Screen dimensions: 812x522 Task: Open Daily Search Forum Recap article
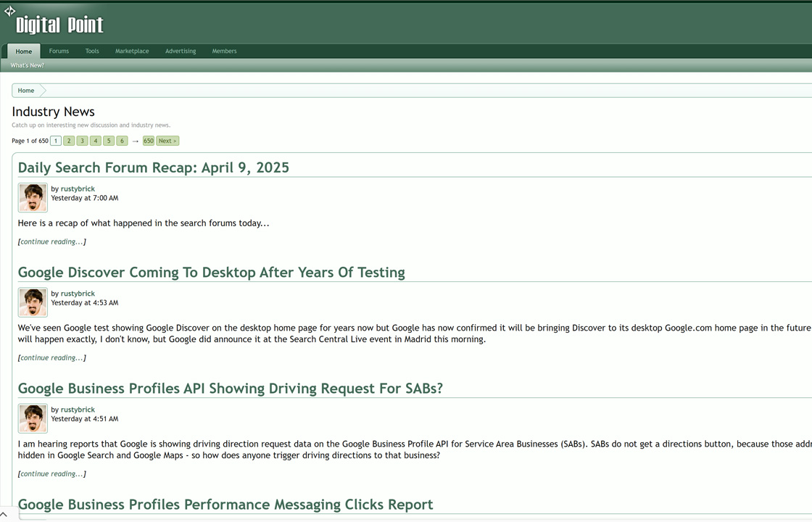coord(153,167)
